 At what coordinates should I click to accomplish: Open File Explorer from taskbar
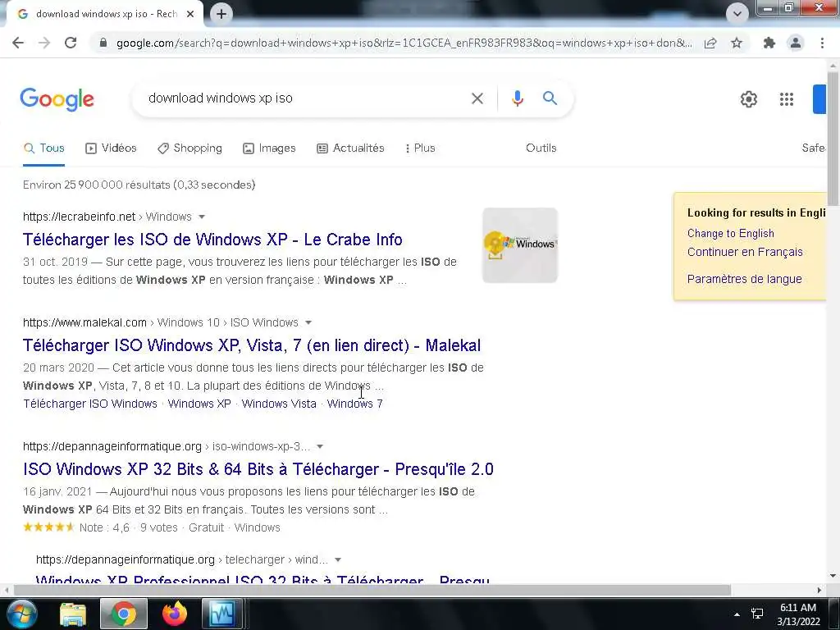(x=73, y=614)
